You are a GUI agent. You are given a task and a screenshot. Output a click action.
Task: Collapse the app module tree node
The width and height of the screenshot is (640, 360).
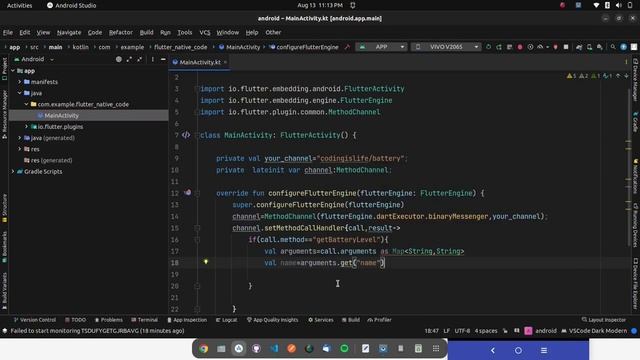tap(13, 71)
